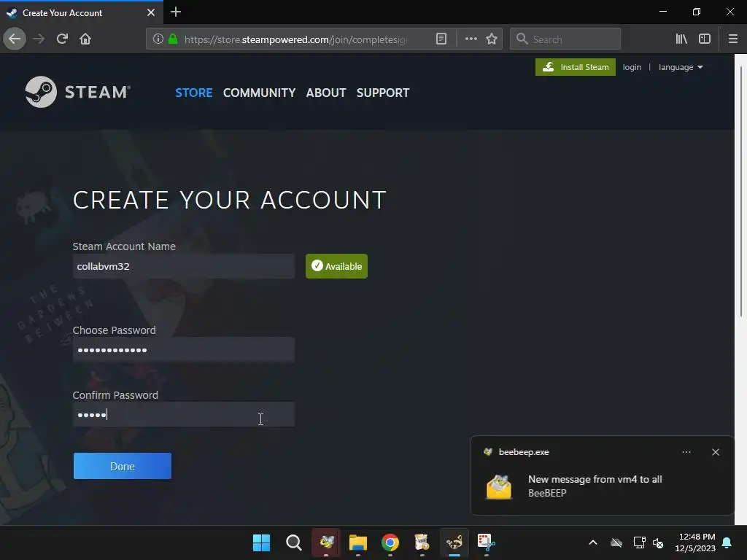Click the Available status badge
The height and width of the screenshot is (560, 747).
tap(336, 266)
